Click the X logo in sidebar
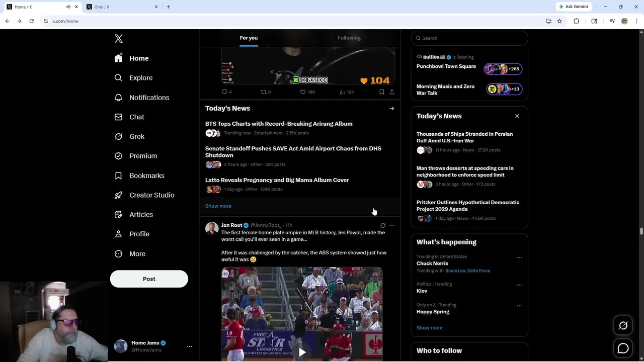Viewport: 644px width, 362px height. coord(119,39)
